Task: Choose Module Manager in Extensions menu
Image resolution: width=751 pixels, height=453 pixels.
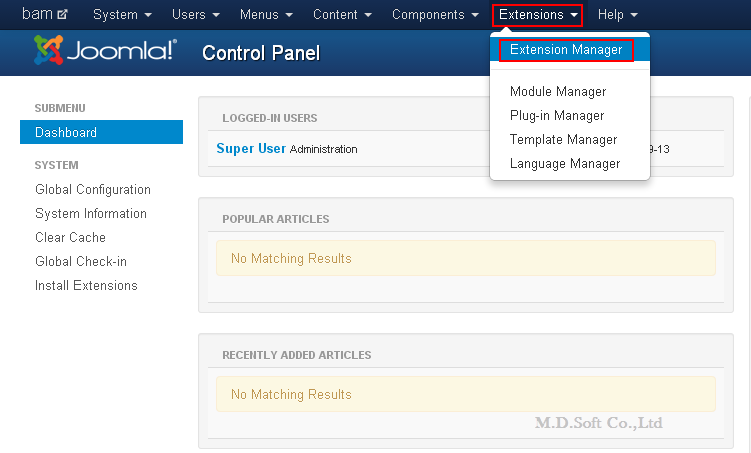Action: [x=558, y=91]
